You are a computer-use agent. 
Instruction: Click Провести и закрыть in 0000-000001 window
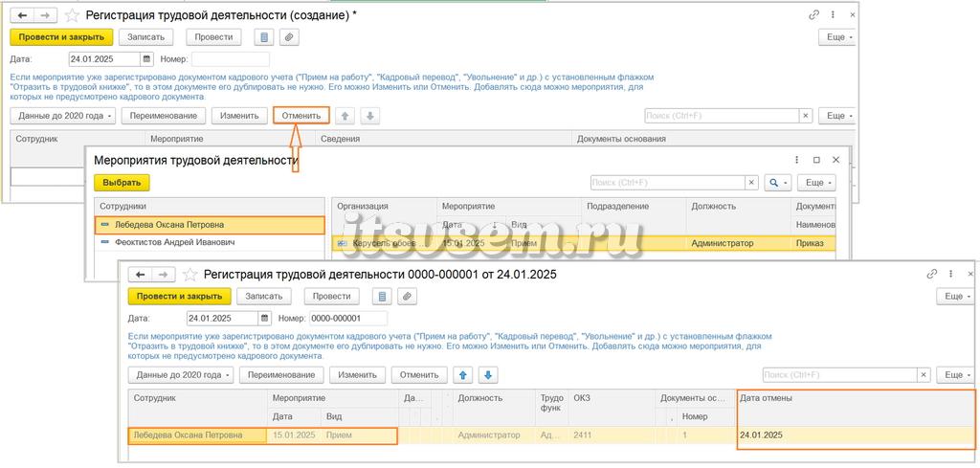click(x=179, y=296)
